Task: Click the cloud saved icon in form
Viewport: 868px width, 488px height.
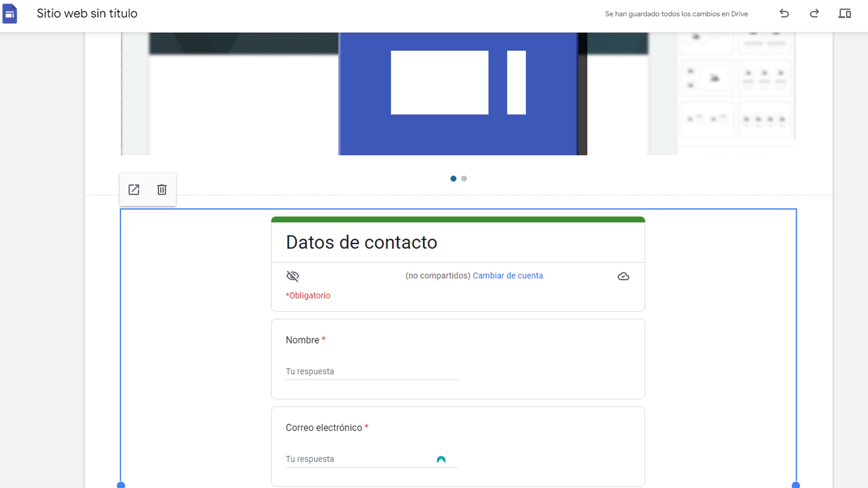Action: pos(623,276)
